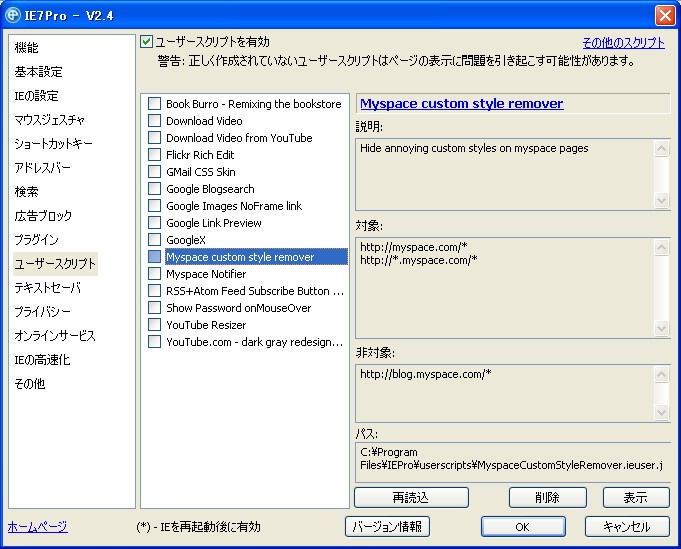Go to プライバシー section
681x549 pixels.
(x=43, y=311)
